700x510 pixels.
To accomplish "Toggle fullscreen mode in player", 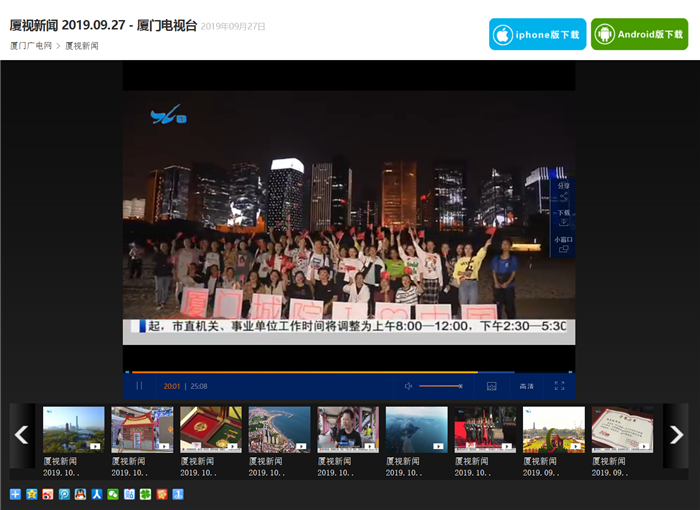I will pos(559,386).
